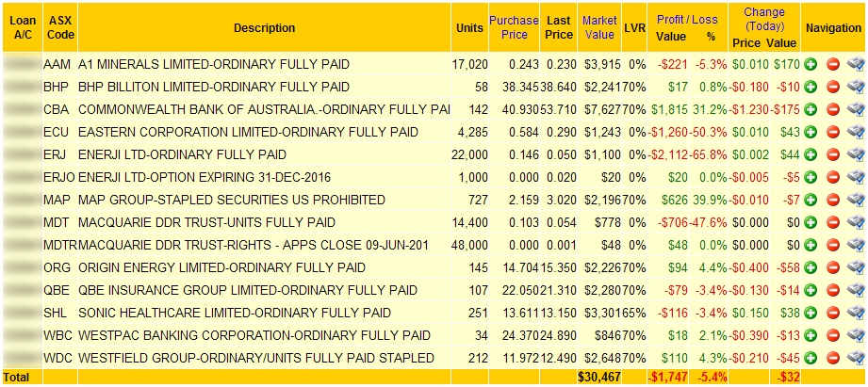Open the checkmark details icon for MDTR

point(855,245)
